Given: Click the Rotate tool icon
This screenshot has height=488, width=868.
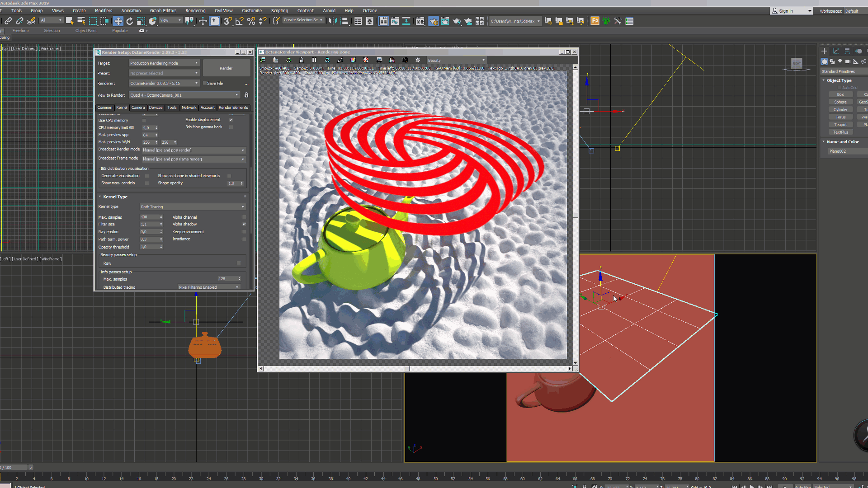Looking at the screenshot, I should click(130, 21).
